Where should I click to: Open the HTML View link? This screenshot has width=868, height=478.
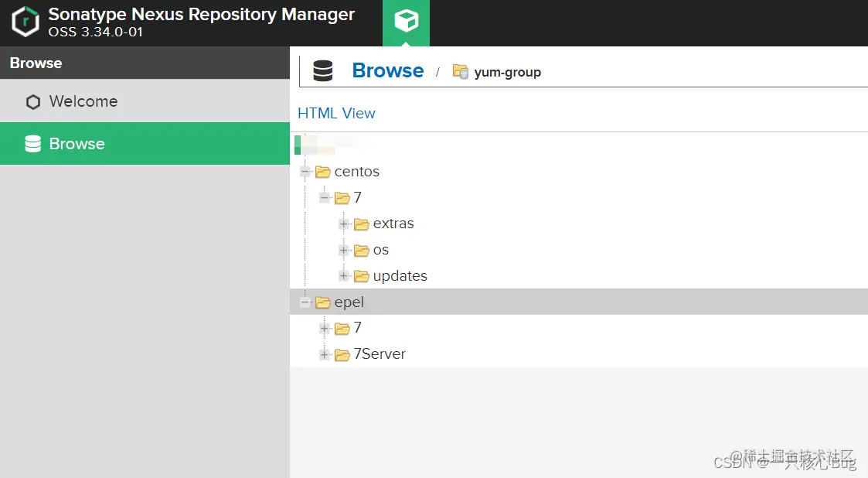point(336,113)
